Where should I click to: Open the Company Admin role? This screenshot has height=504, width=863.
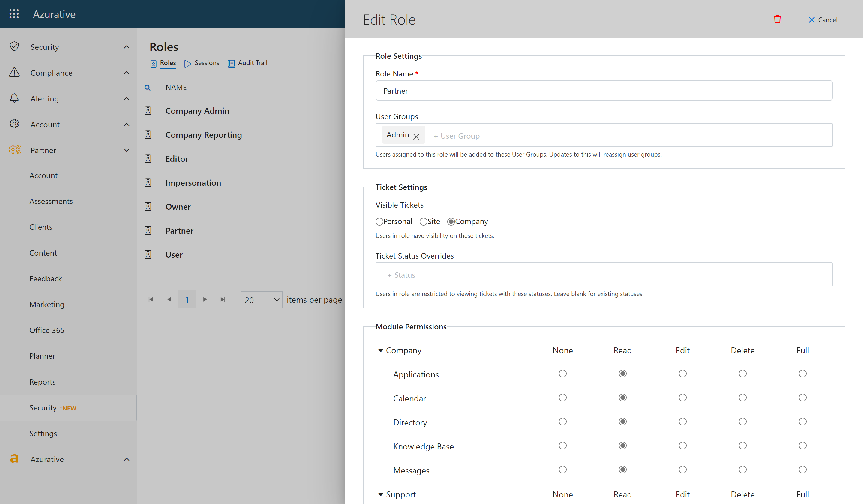pyautogui.click(x=197, y=111)
